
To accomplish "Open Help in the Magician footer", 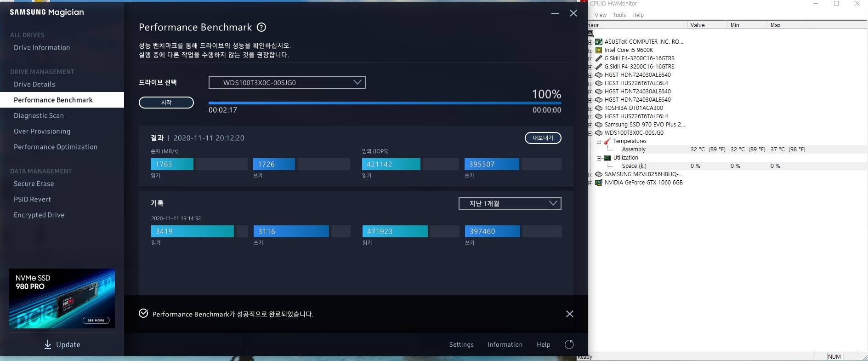I will click(x=544, y=344).
